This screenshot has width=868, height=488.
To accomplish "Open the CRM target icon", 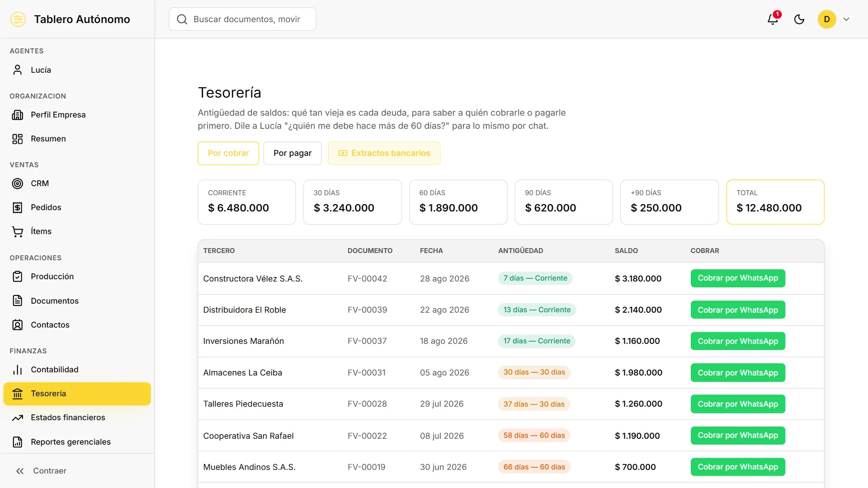I will pos(17,183).
